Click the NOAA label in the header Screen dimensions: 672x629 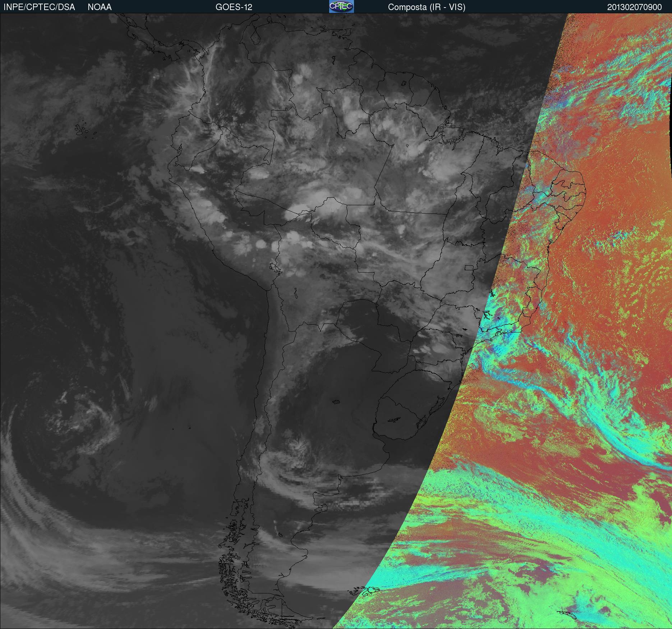point(100,7)
